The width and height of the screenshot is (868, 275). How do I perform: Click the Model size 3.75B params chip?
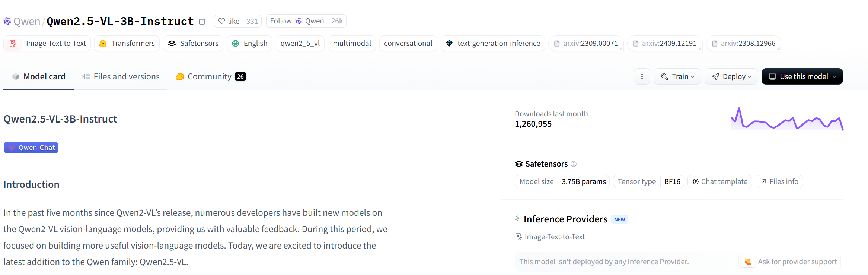[x=562, y=181]
